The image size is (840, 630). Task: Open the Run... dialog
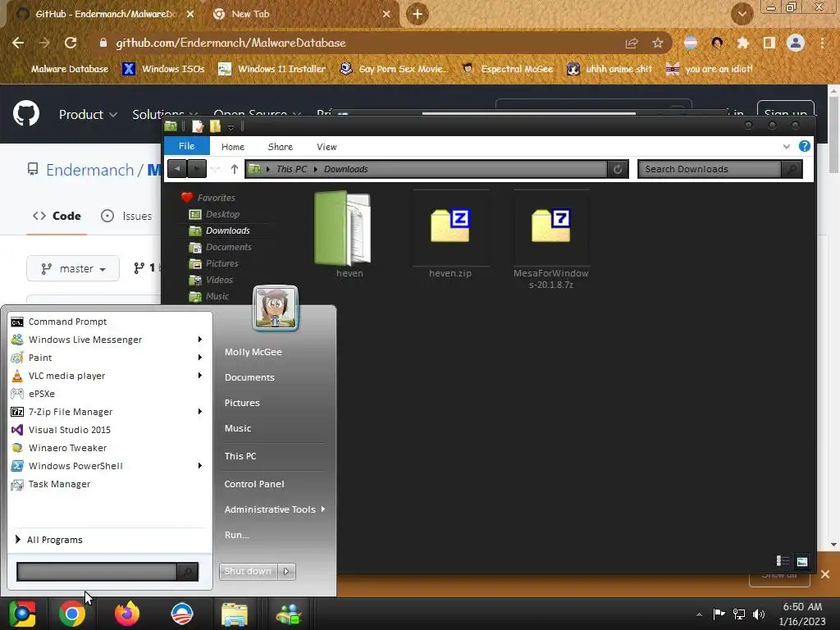point(236,535)
